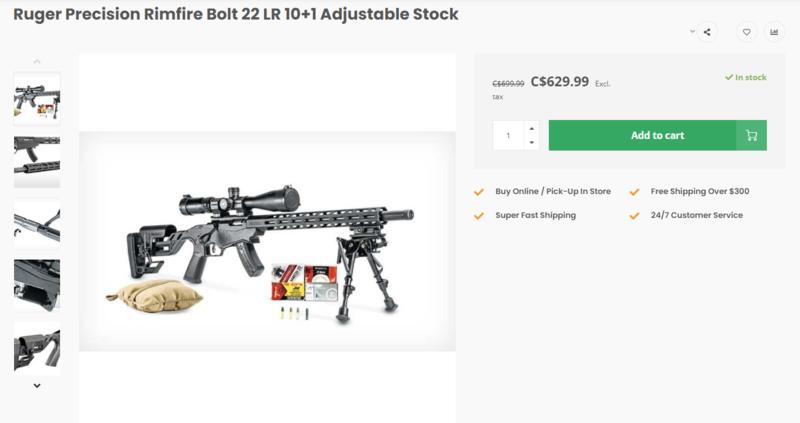The width and height of the screenshot is (800, 423).
Task: Click the quantity input field
Action: 508,135
